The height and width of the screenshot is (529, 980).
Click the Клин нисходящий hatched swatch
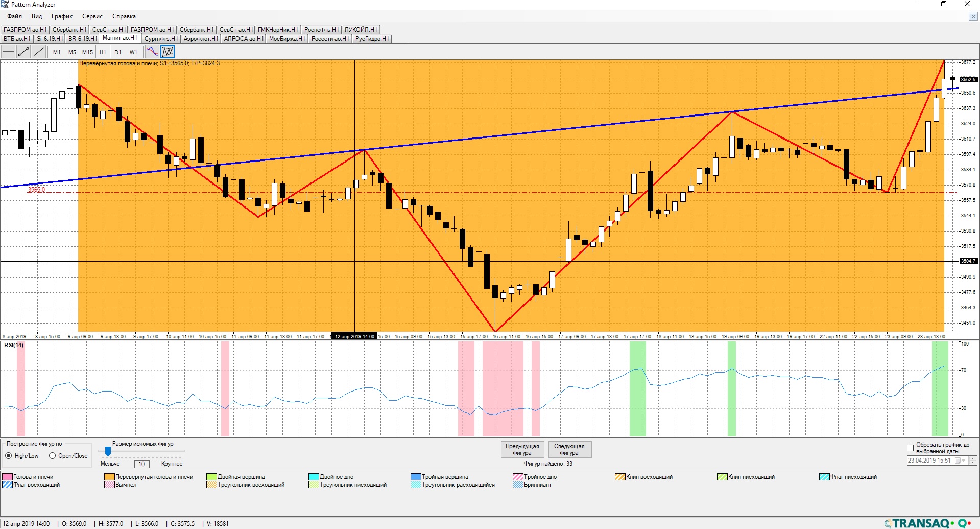pyautogui.click(x=722, y=477)
